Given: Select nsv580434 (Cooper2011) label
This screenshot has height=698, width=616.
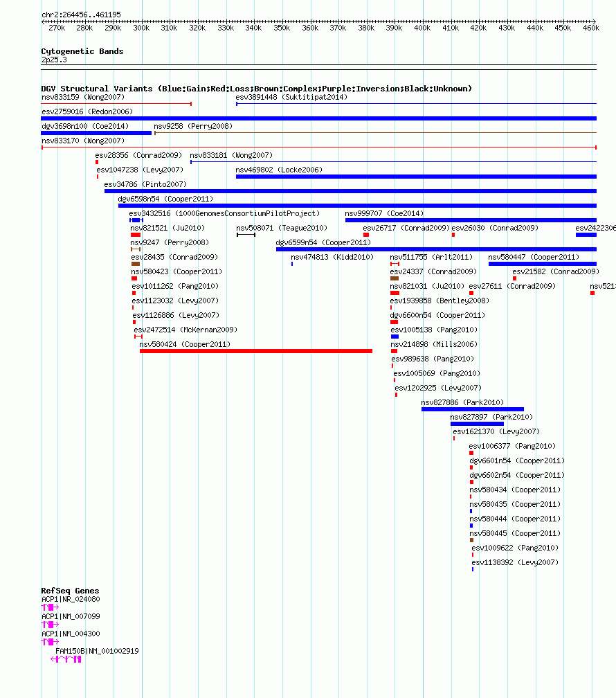Looking at the screenshot, I should click(515, 490).
